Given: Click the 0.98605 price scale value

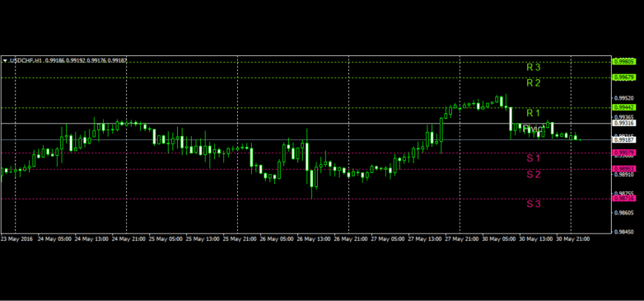Looking at the screenshot, I should click(x=624, y=213).
